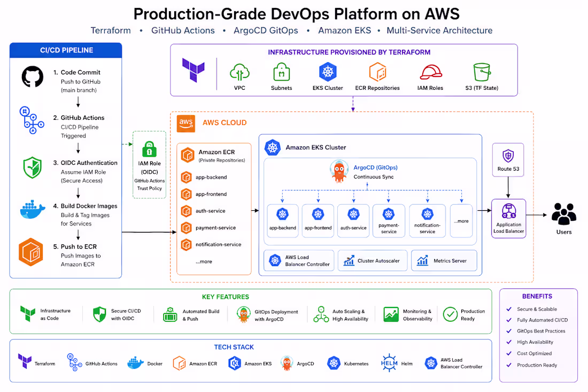
Task: Click the Amazon EKS Cluster Kubernetes wheel icon
Action: [273, 148]
